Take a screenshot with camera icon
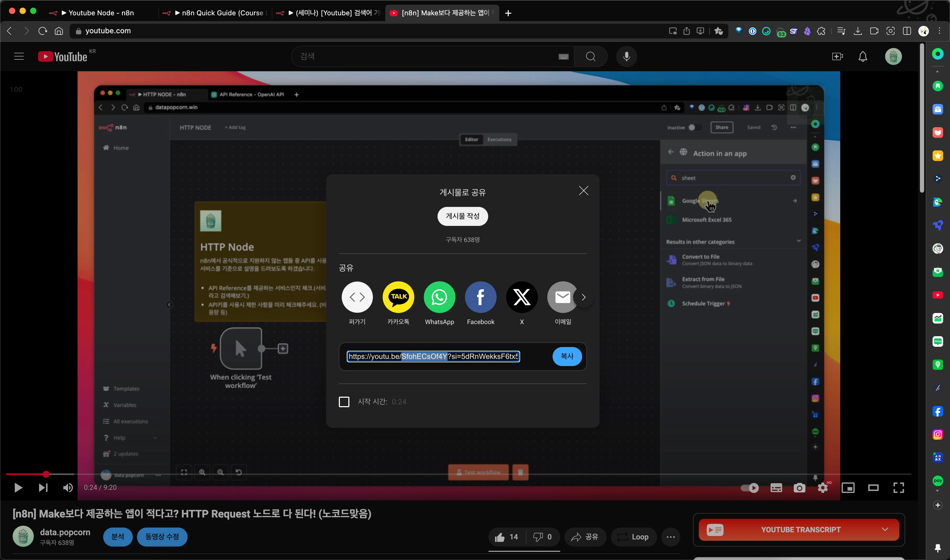This screenshot has height=560, width=950. 799,488
